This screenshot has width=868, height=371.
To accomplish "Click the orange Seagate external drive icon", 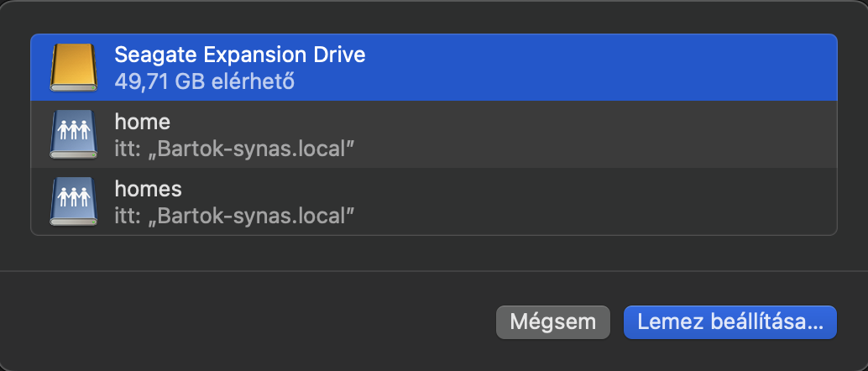I will [74, 67].
